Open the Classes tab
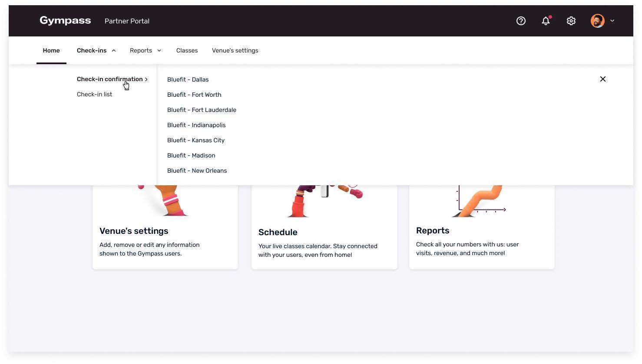 (187, 50)
